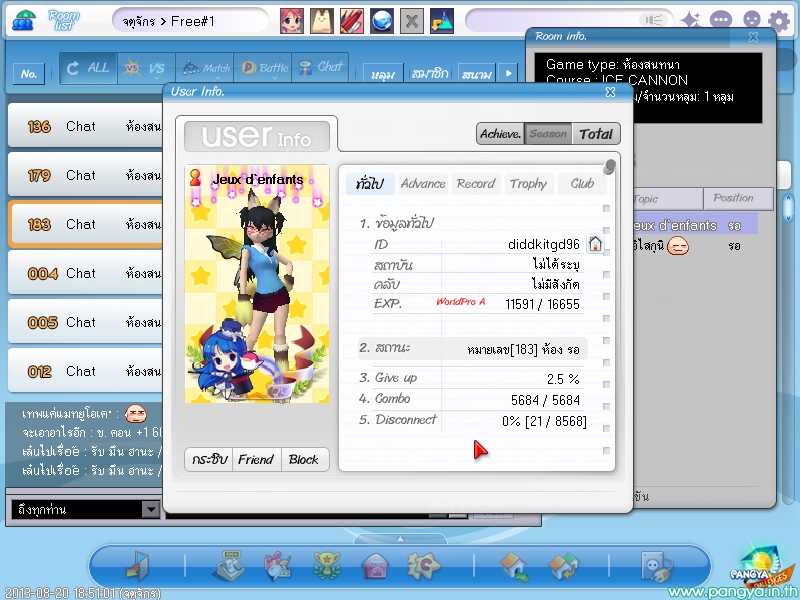Select room 183 Chat row

pyautogui.click(x=86, y=224)
